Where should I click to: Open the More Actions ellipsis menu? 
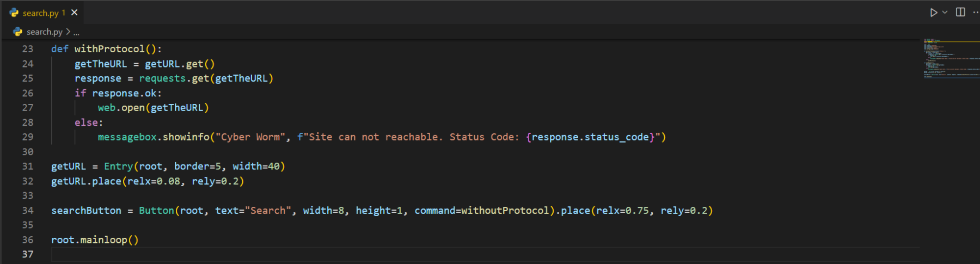pyautogui.click(x=975, y=13)
